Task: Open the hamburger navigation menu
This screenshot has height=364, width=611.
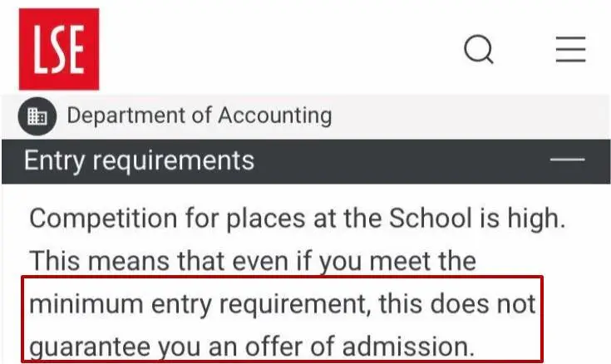Action: pyautogui.click(x=571, y=50)
